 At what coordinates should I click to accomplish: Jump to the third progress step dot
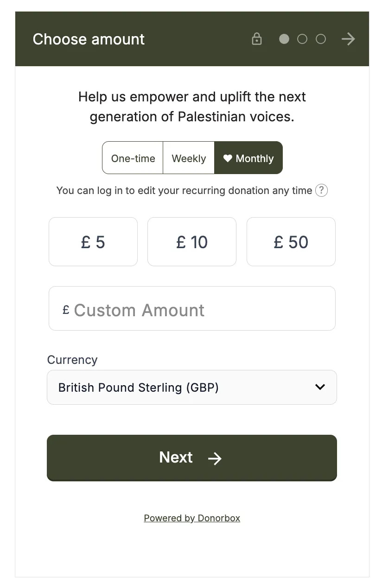(x=321, y=39)
